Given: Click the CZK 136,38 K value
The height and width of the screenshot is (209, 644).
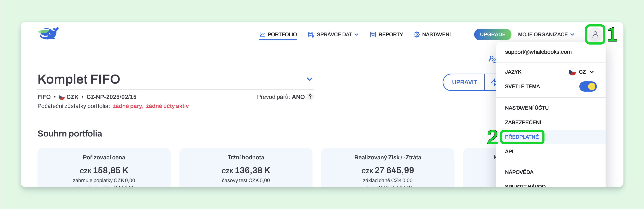Looking at the screenshot, I should 246,170.
